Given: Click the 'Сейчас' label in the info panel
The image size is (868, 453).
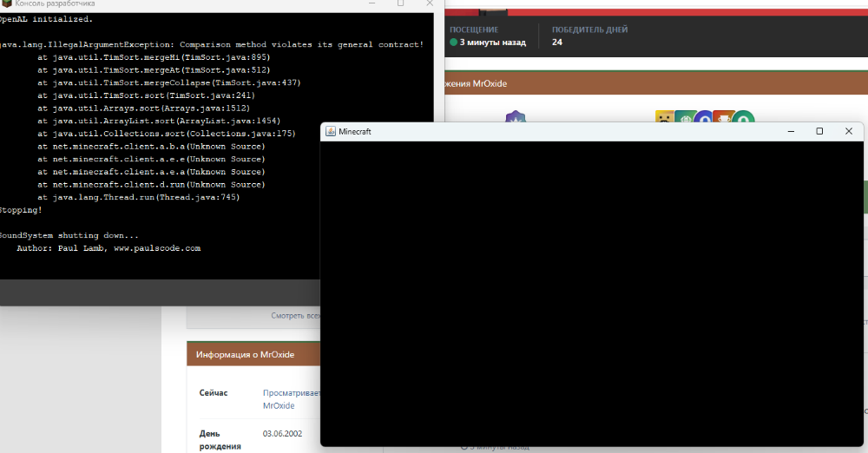Looking at the screenshot, I should point(214,392).
